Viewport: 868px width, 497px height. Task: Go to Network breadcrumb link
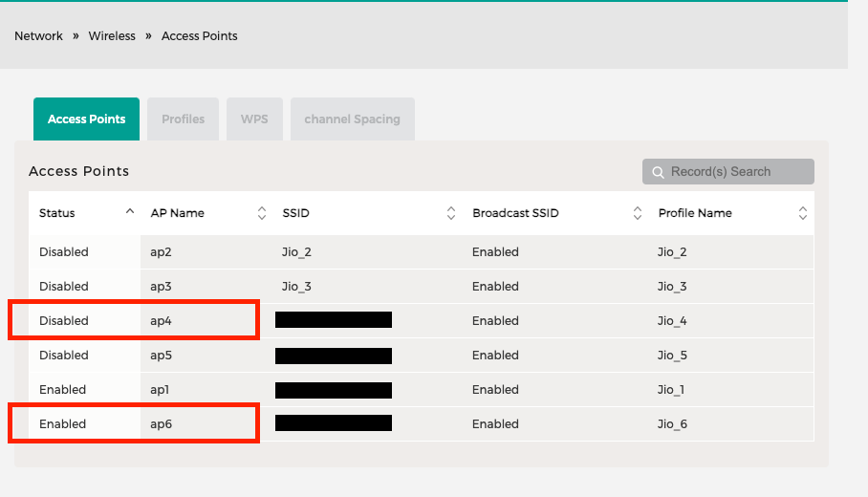tap(39, 36)
